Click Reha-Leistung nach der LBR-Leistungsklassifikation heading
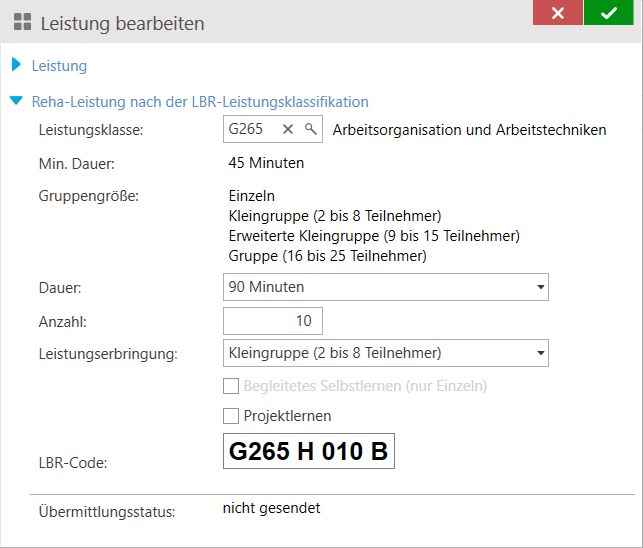The image size is (643, 548). (x=200, y=102)
